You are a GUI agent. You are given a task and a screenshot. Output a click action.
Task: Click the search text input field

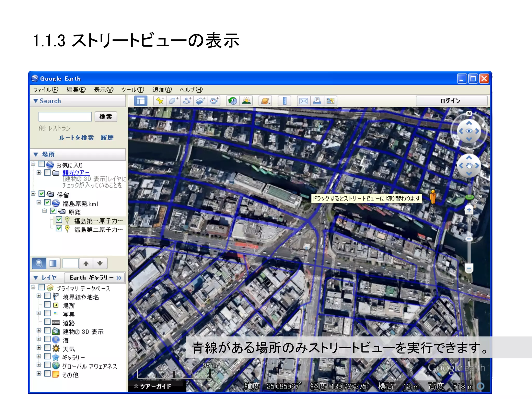pos(65,117)
